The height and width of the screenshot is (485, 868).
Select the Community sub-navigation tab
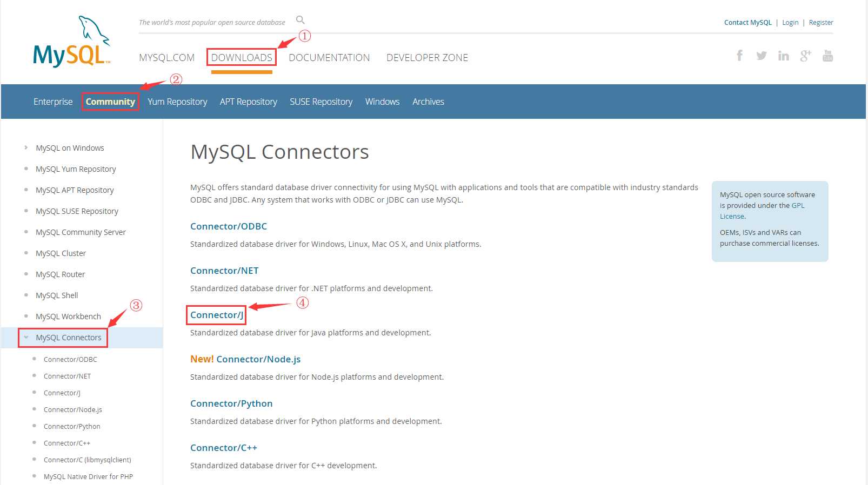pyautogui.click(x=110, y=102)
